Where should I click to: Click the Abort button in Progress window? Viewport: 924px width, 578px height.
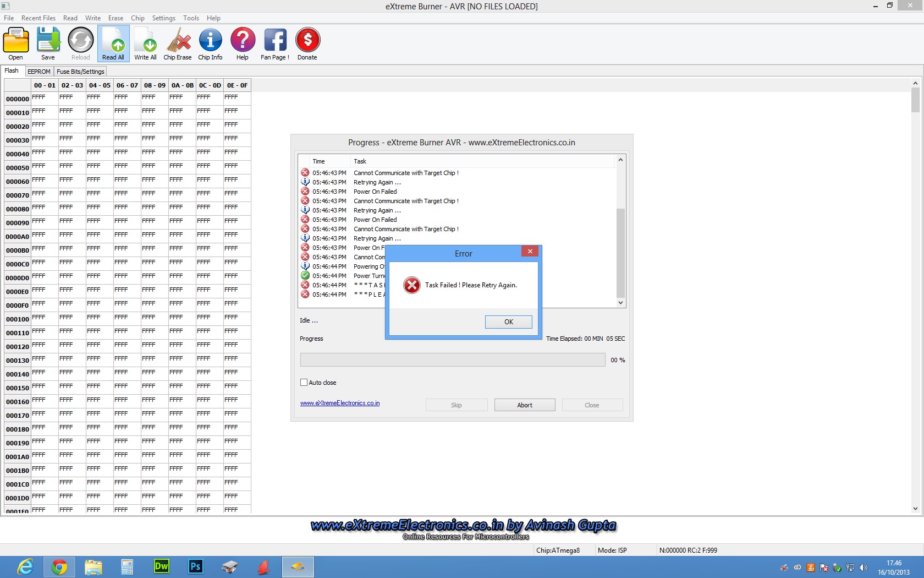tap(525, 405)
